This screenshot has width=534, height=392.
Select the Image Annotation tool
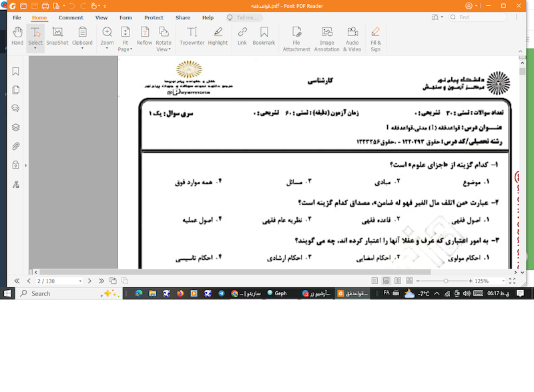tap(327, 39)
